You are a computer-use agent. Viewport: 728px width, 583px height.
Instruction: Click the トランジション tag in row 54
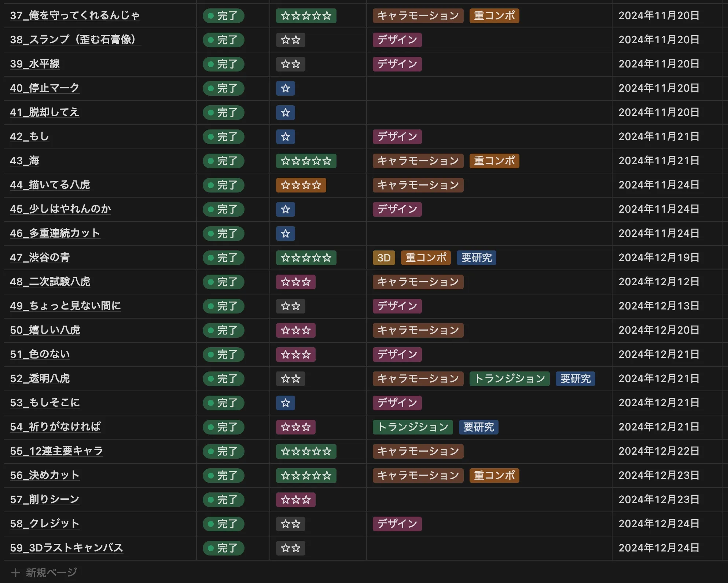tap(413, 427)
